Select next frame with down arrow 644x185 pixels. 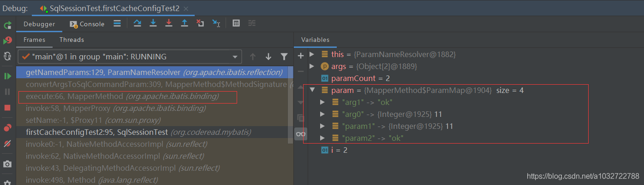point(268,57)
